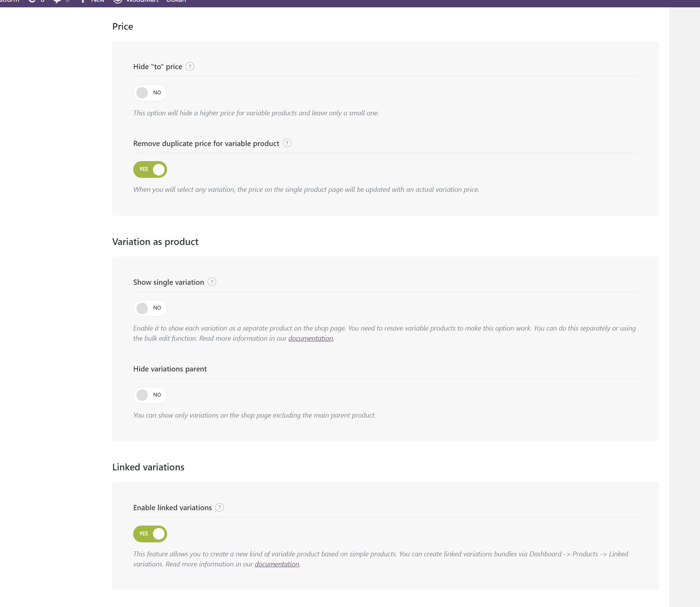
Task: Click the Linked variations section heading
Action: pyautogui.click(x=148, y=467)
